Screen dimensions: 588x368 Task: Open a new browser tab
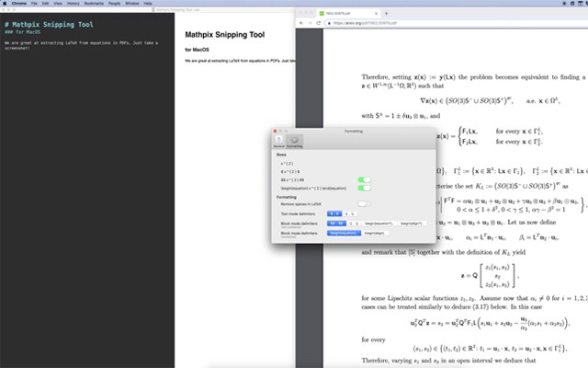(x=386, y=13)
